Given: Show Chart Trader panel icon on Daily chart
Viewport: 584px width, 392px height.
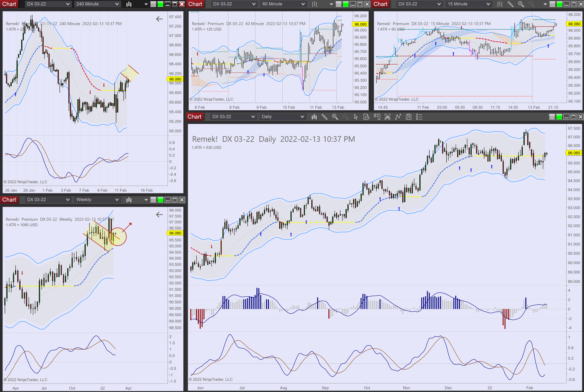Looking at the screenshot, I should pyautogui.click(x=377, y=117).
